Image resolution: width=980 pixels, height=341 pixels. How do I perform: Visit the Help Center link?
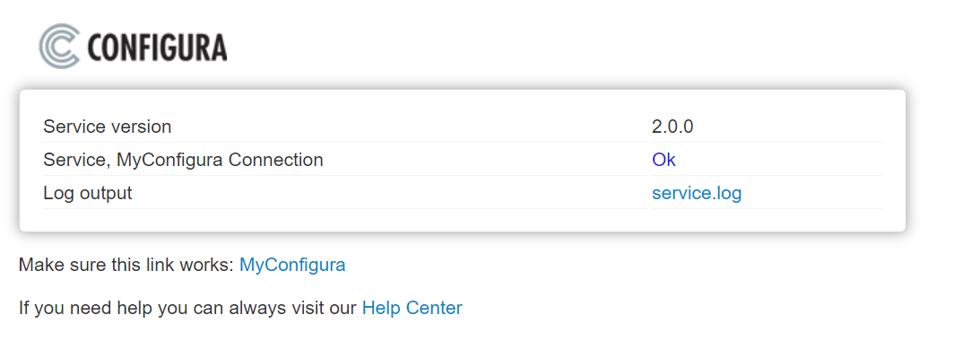(412, 308)
